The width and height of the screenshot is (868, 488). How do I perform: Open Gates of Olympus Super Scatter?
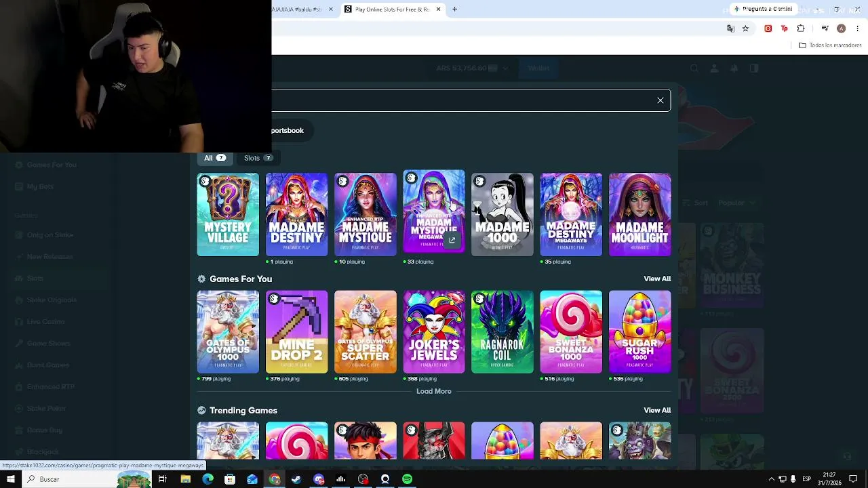pos(365,332)
